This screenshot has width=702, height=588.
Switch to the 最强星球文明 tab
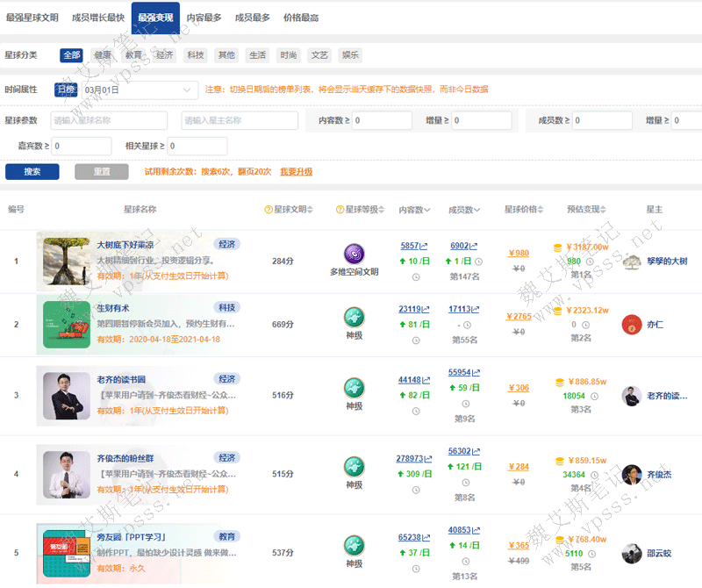click(32, 18)
